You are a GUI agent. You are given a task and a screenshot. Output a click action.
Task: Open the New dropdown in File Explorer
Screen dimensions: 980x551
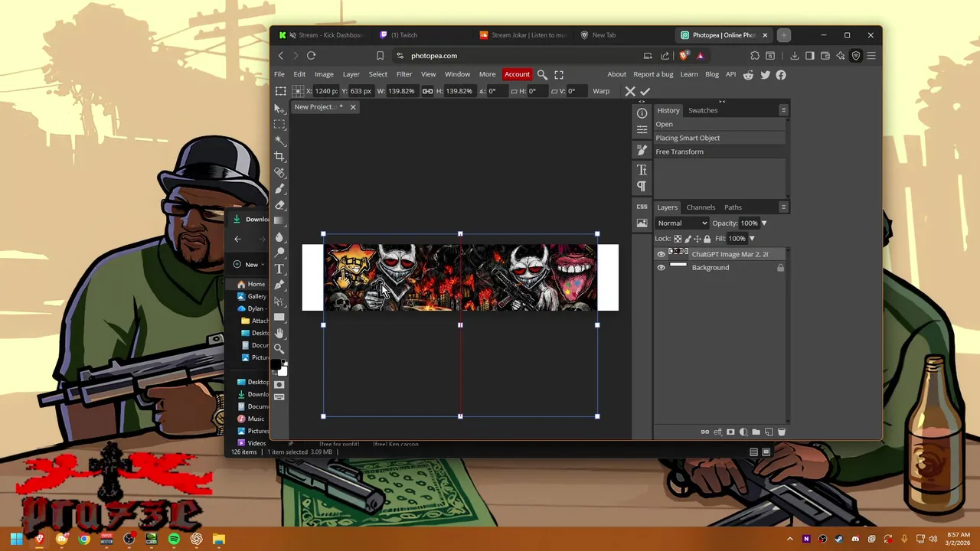(x=250, y=265)
